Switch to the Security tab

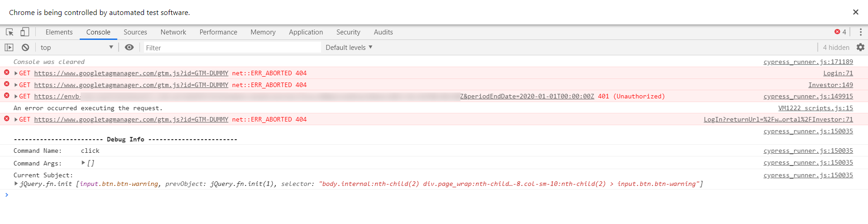point(348,32)
